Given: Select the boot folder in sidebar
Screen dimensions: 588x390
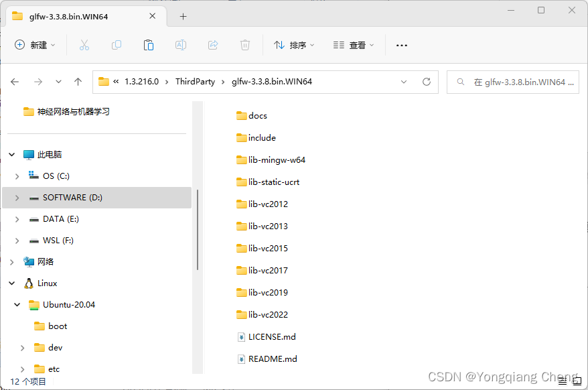Looking at the screenshot, I should click(x=51, y=326).
